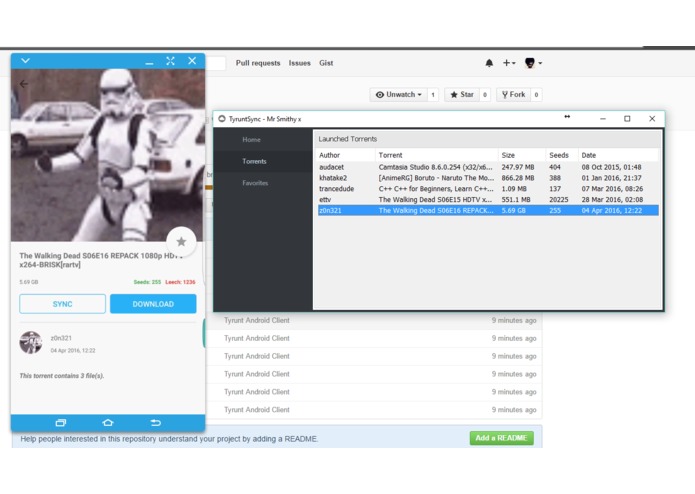Viewport: 695px width, 494px height.
Task: Click the watch count 1 badge
Action: [x=433, y=94]
